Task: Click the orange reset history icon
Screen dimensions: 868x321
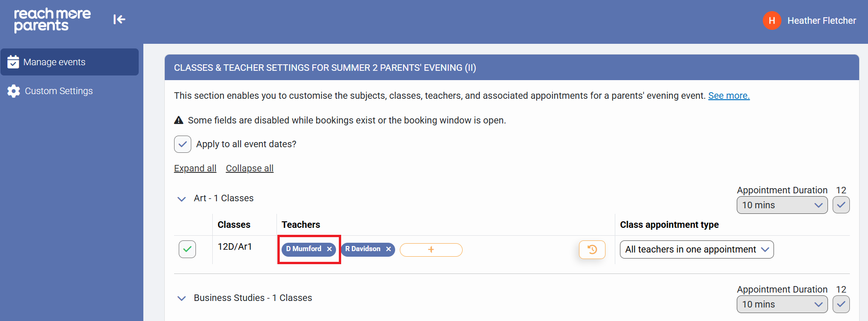Action: (592, 250)
